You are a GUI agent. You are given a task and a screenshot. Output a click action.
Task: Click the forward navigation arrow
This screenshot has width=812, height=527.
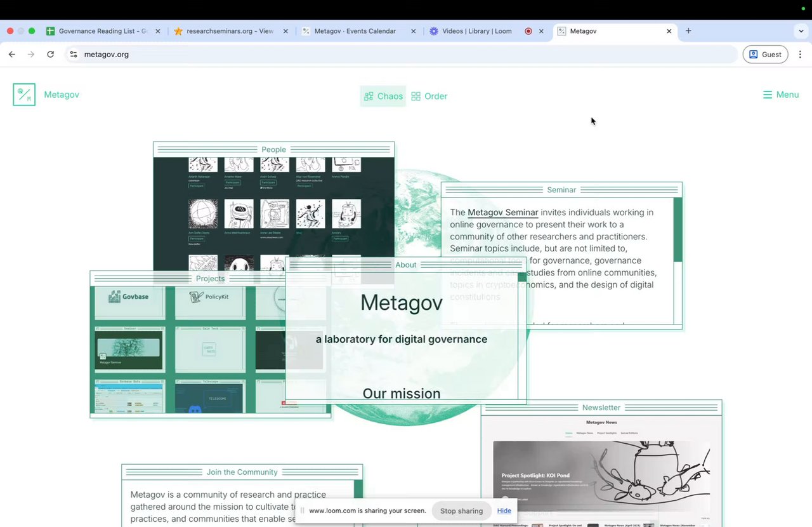(31, 55)
